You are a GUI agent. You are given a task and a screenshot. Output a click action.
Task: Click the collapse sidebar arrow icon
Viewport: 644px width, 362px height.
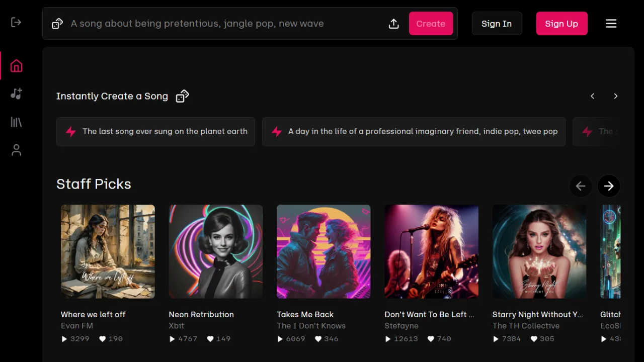[16, 22]
